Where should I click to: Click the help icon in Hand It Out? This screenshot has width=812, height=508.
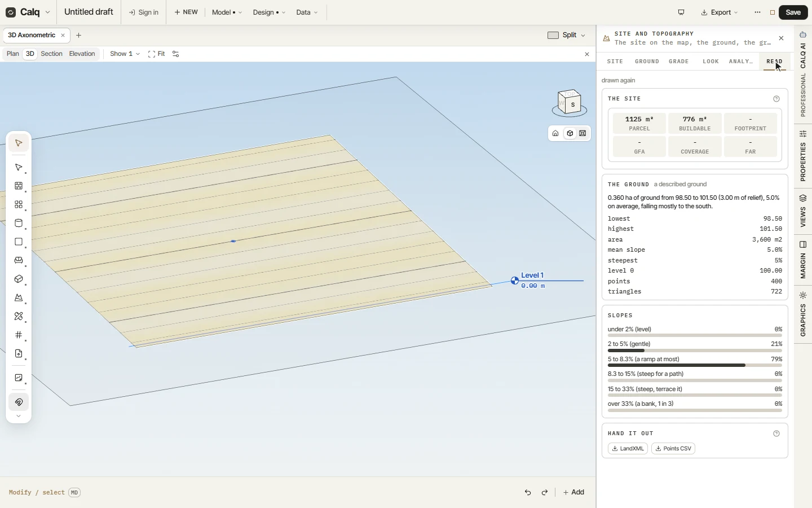click(x=776, y=433)
